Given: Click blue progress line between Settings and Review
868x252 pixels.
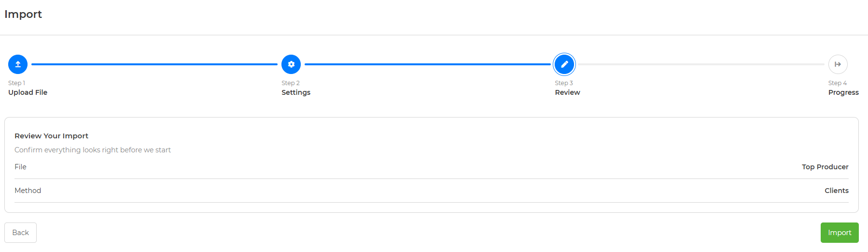Looking at the screenshot, I should pos(428,64).
